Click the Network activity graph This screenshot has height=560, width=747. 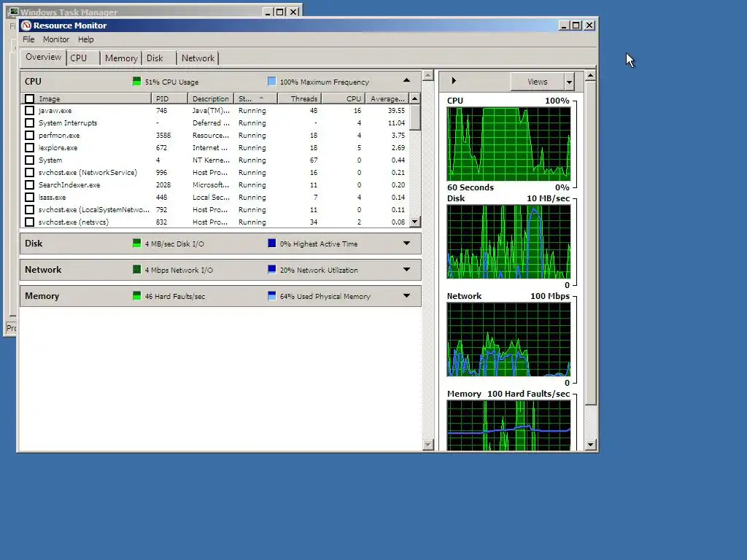tap(508, 339)
